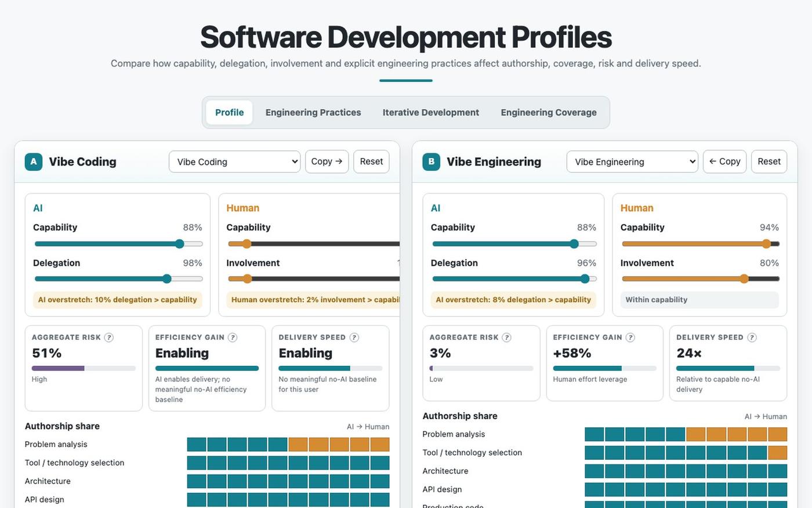
Task: Adjust Human Capability slider in panel B
Action: tap(701, 244)
